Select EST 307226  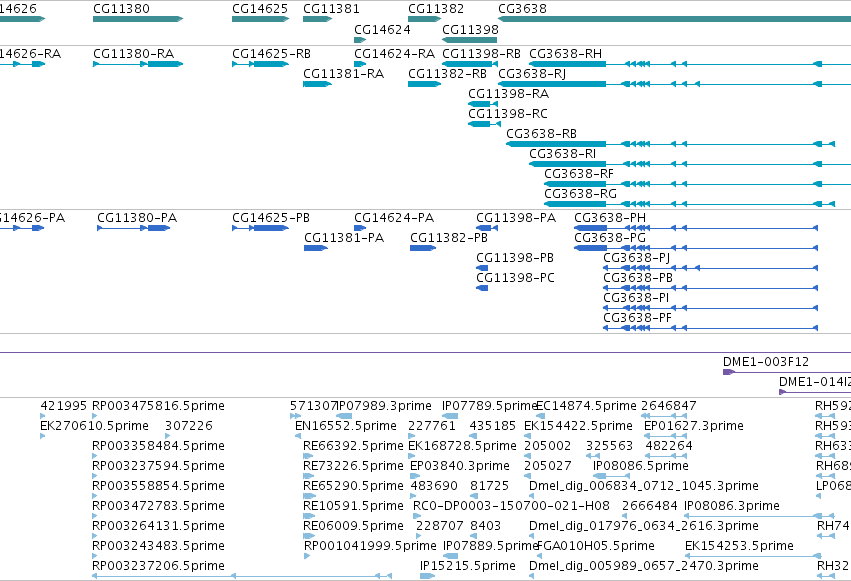(x=189, y=426)
